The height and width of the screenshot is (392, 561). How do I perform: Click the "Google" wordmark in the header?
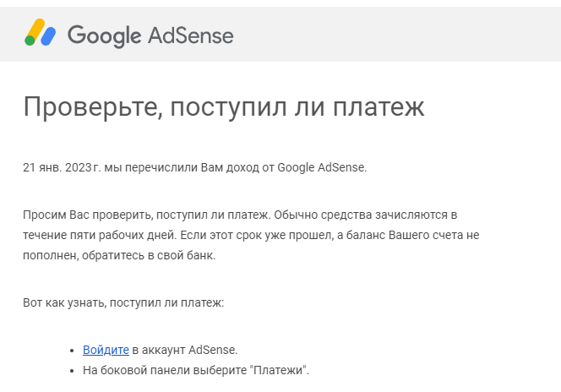click(x=105, y=35)
